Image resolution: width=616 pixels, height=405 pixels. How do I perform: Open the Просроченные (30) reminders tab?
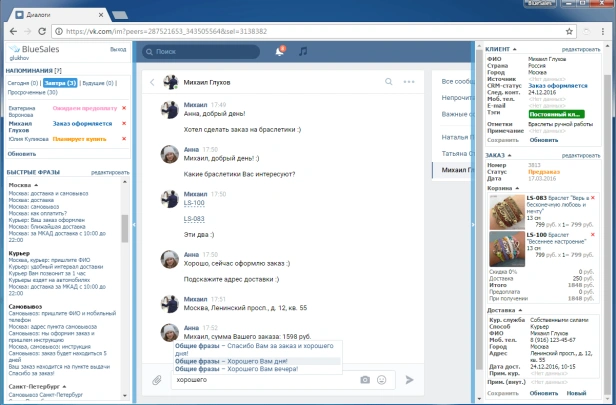[x=32, y=91]
